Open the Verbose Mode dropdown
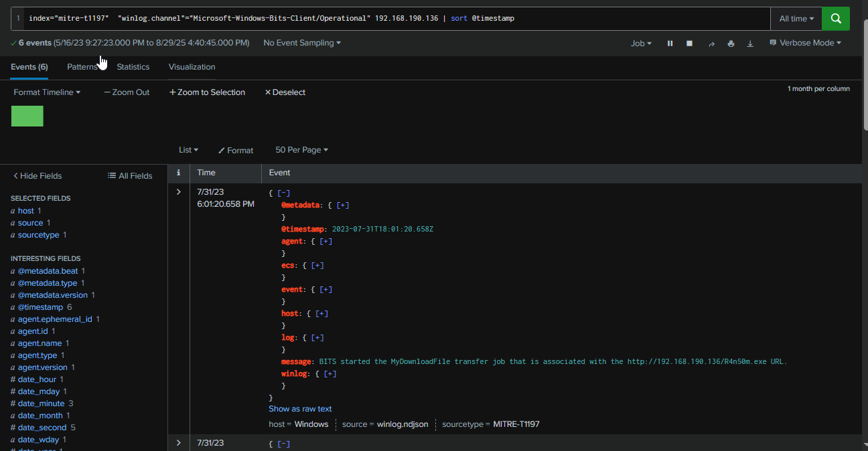This screenshot has height=451, width=868. pyautogui.click(x=805, y=43)
